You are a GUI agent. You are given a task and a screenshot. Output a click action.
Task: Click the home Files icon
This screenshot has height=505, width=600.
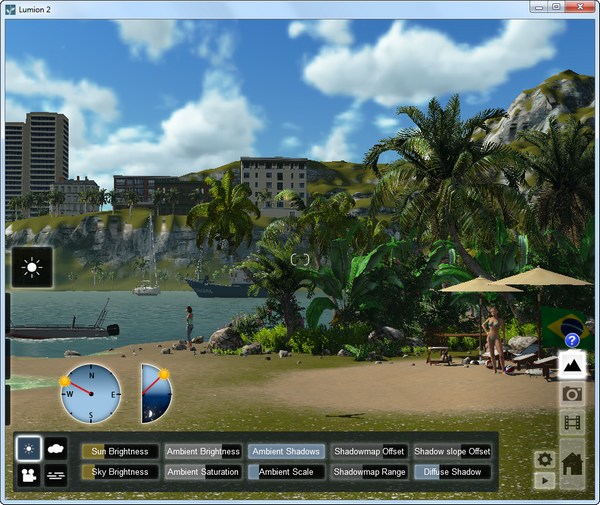point(572,463)
